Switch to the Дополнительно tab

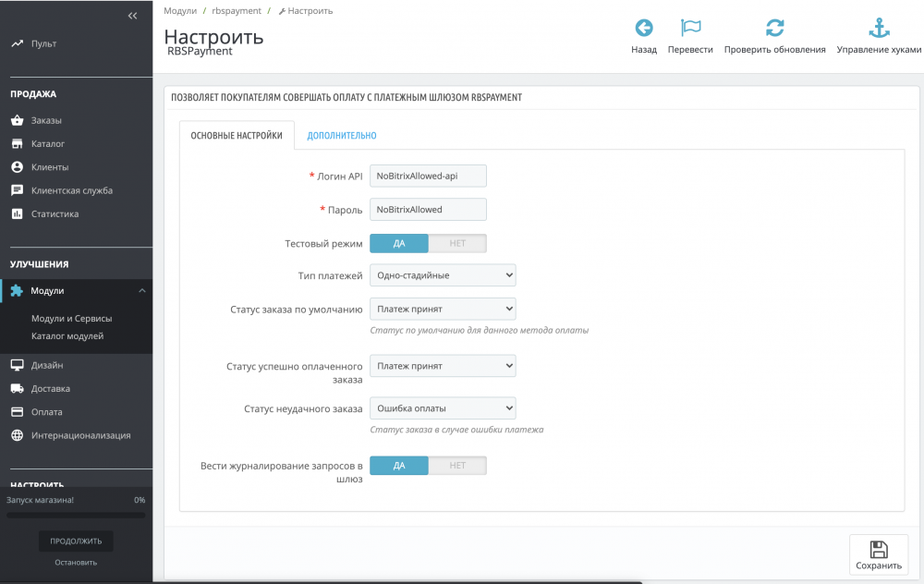342,136
